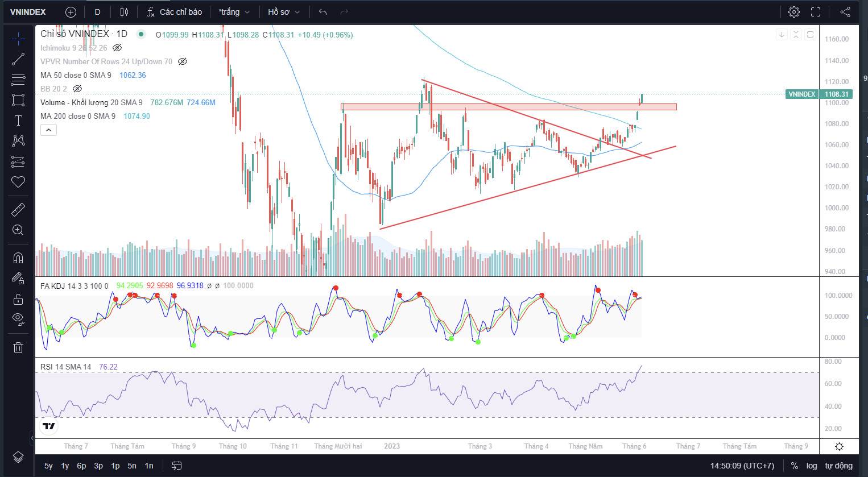Screen dimensions: 868x477
Task: Collapse the left drawing toolbar
Action: point(32,438)
